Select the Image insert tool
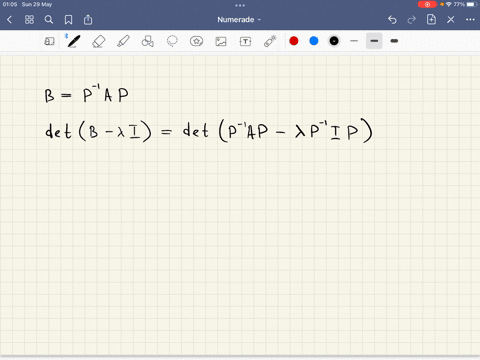The width and height of the screenshot is (480, 360). [x=221, y=41]
